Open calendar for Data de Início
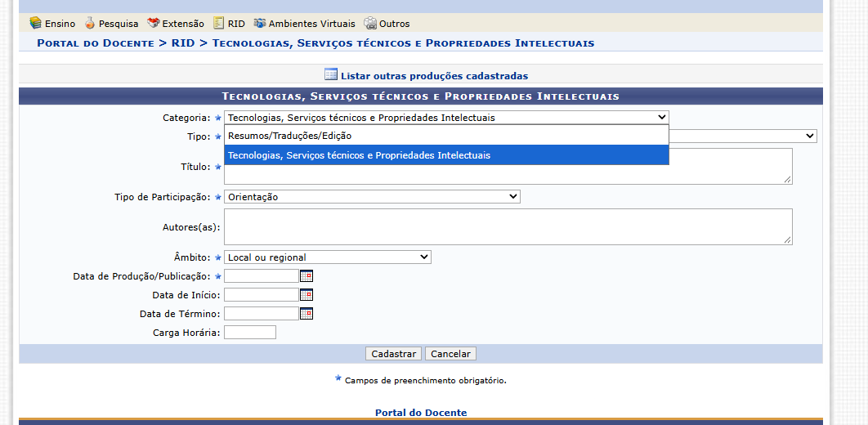The image size is (868, 425). (x=306, y=295)
